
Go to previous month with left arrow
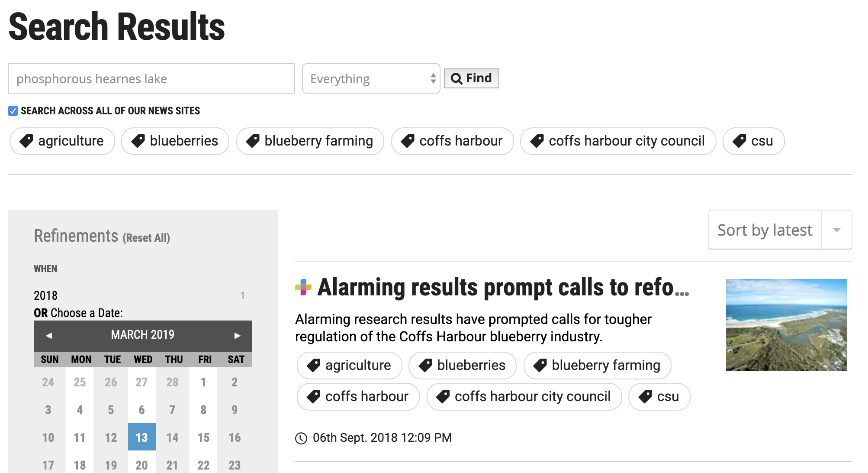pos(49,335)
